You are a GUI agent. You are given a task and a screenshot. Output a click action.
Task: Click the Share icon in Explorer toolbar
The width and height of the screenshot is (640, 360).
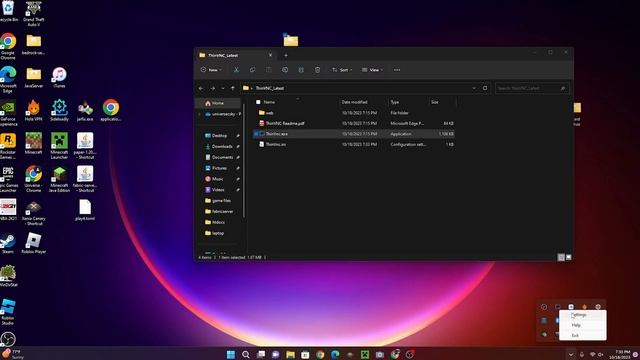[301, 70]
